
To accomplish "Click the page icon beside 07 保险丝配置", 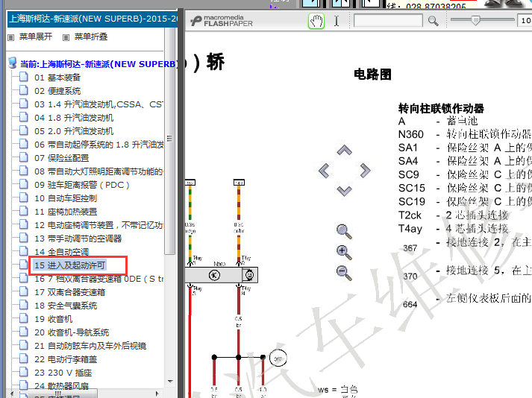I will tap(24, 157).
